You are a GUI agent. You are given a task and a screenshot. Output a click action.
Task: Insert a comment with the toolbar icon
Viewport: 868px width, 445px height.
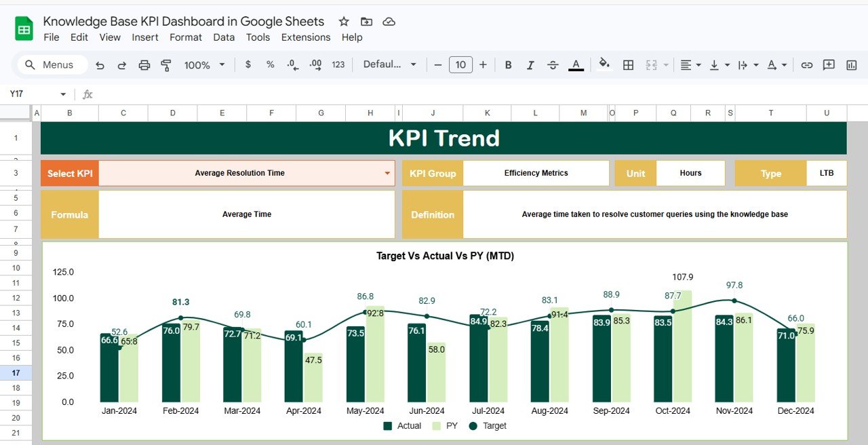828,64
